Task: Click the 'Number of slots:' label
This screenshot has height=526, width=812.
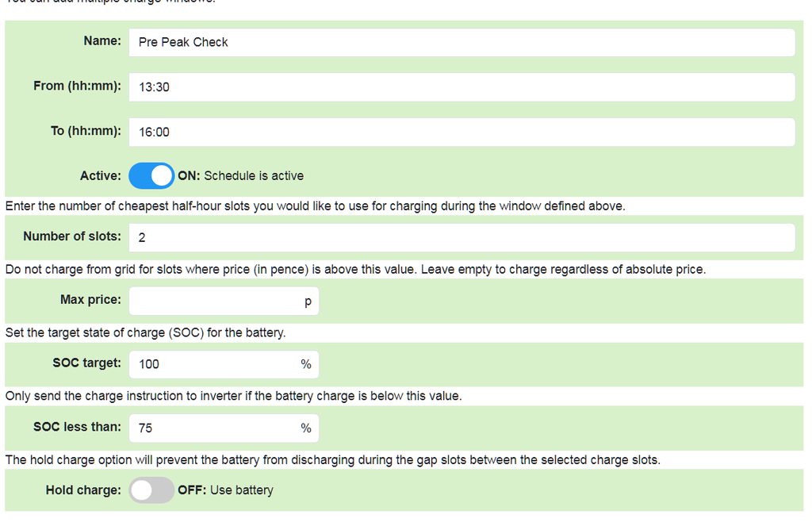Action: (72, 236)
